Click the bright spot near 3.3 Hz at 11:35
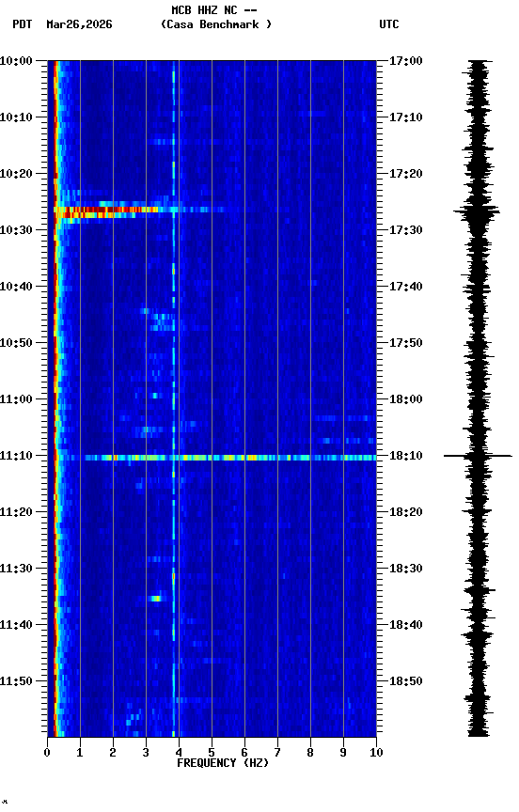The height and width of the screenshot is (812, 519). (155, 599)
